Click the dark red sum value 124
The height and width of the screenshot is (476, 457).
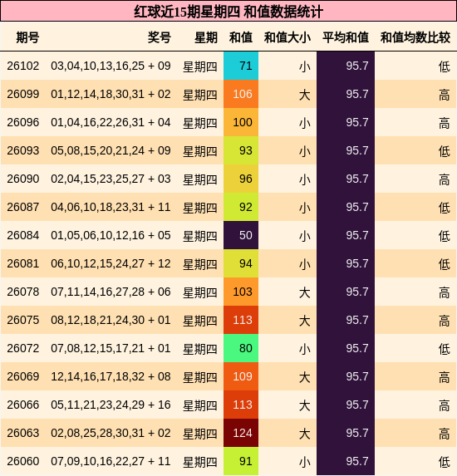coord(241,433)
